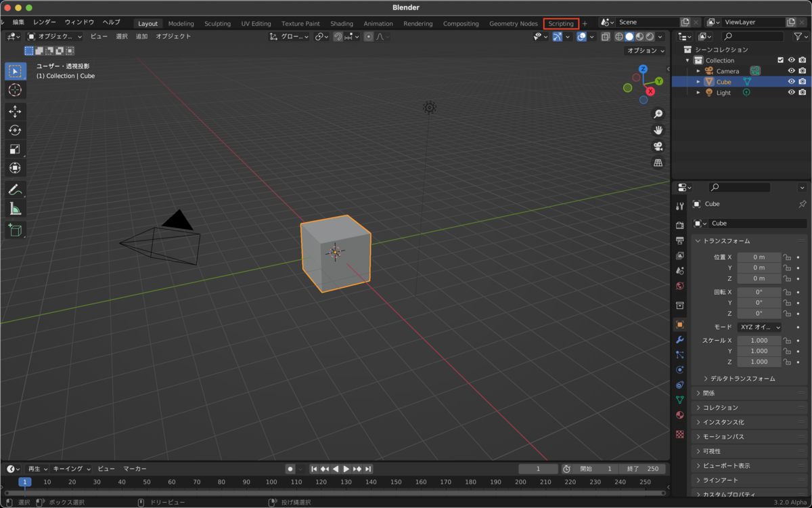Click the Scale X value field
The image size is (812, 508).
click(x=759, y=341)
